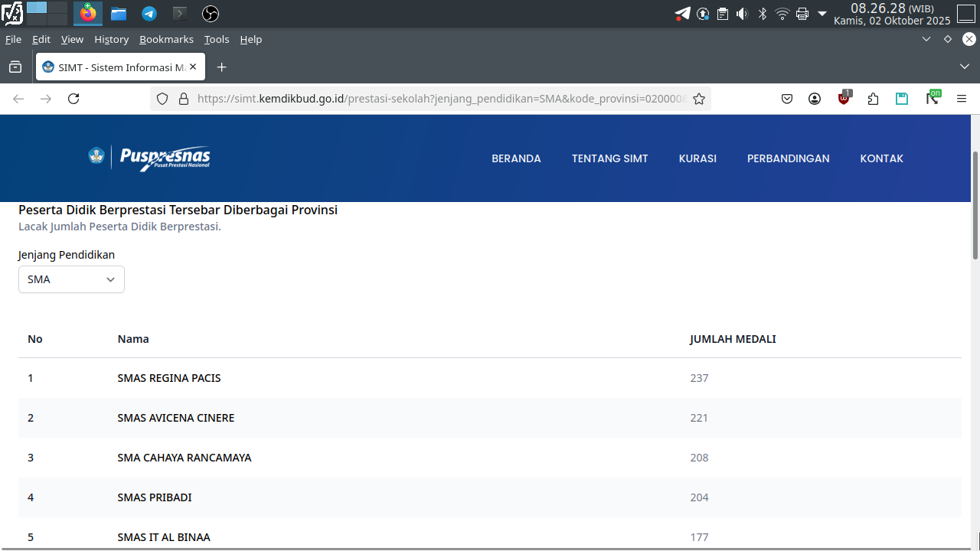
Task: Open the list all tabs chevron
Action: (964, 67)
